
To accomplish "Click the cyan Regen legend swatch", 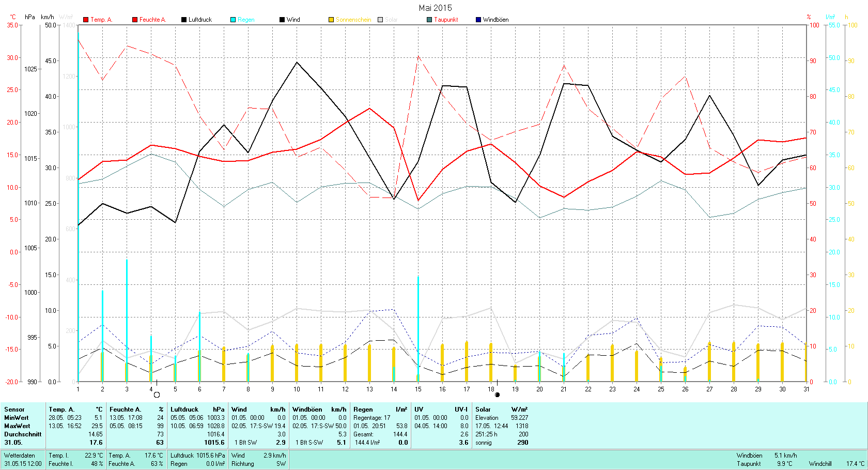I will pos(233,20).
